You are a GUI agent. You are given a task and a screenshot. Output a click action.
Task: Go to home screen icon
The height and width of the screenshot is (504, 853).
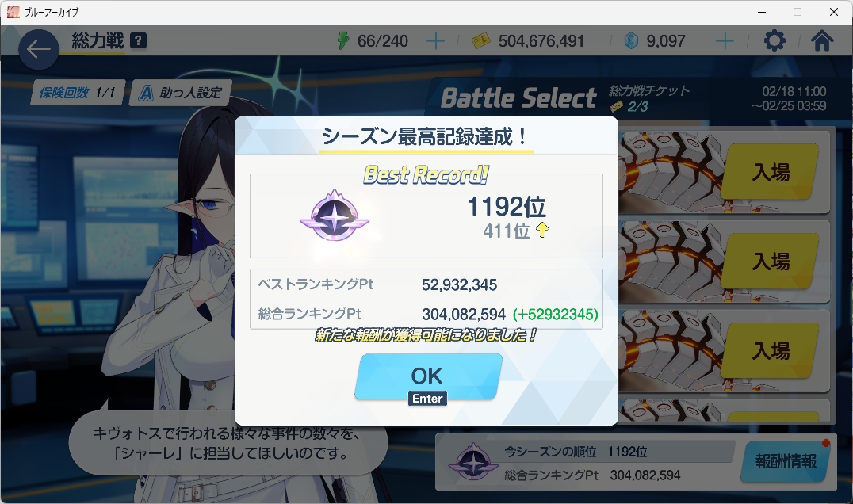[x=822, y=40]
